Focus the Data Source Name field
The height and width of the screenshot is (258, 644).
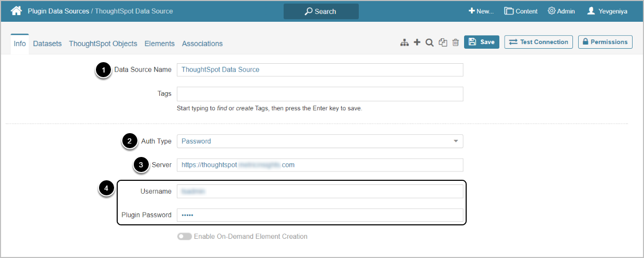320,69
